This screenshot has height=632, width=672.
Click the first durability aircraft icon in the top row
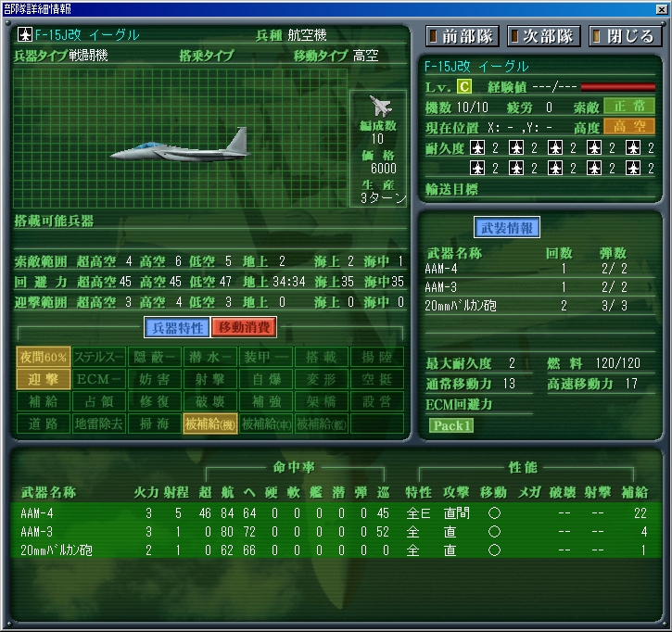tap(477, 148)
